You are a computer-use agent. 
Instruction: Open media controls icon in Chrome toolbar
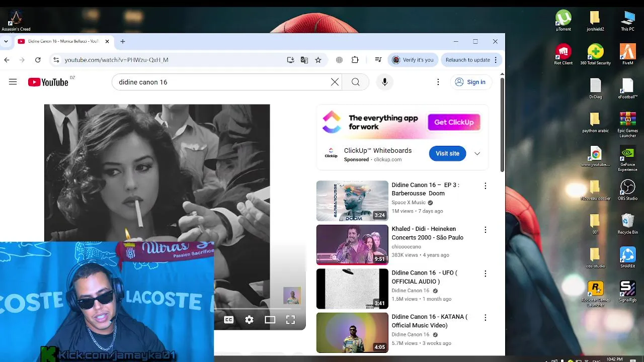click(378, 60)
